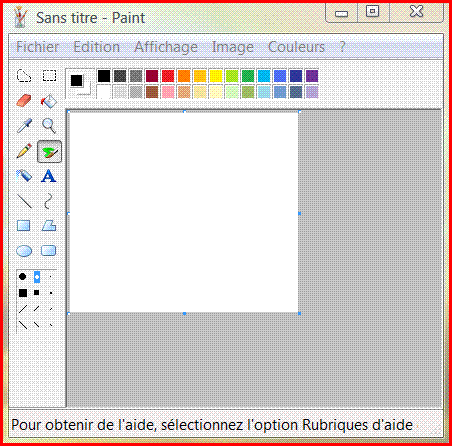Select the Magnifier zoom tool
This screenshot has width=452, height=446.
49,126
